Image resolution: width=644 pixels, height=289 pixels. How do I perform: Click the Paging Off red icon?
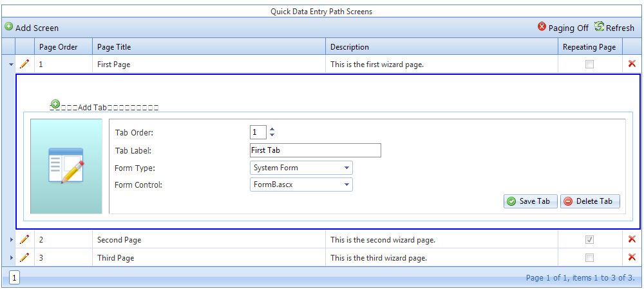[x=542, y=27]
